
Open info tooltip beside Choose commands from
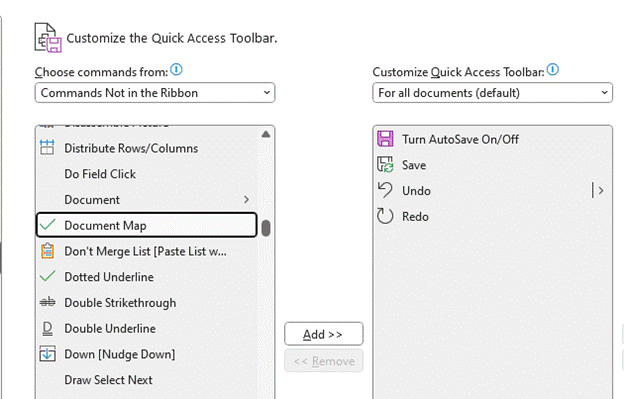tap(176, 70)
